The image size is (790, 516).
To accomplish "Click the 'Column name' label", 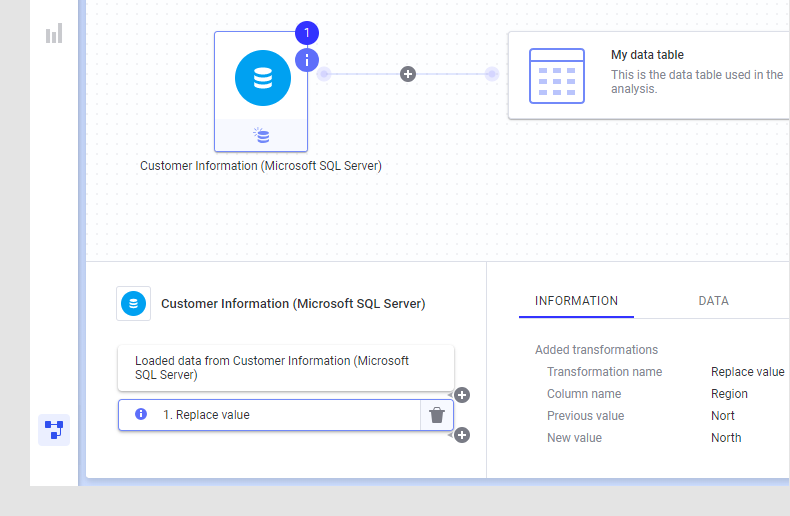I will tap(584, 394).
